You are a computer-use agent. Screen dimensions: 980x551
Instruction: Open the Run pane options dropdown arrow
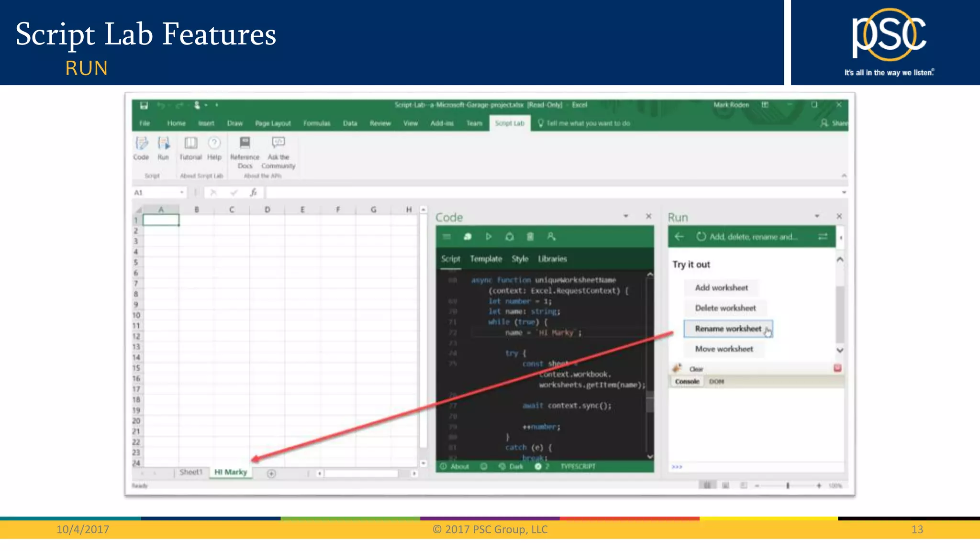point(817,216)
